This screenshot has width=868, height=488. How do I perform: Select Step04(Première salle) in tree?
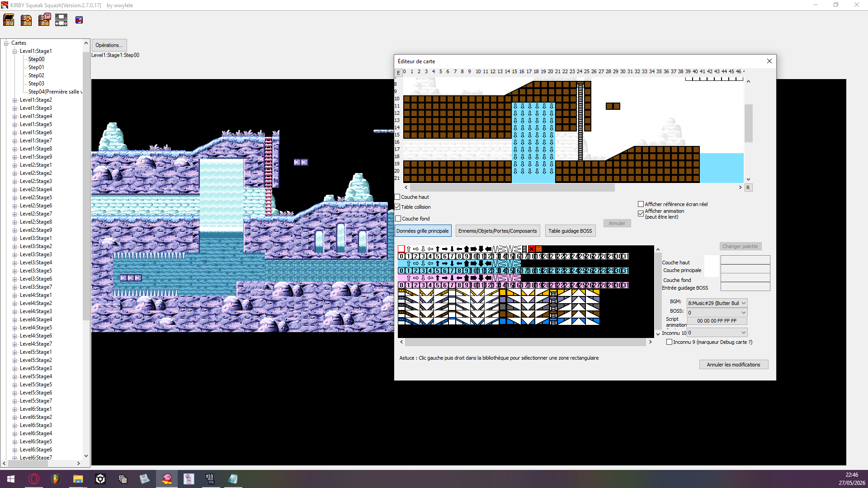tap(55, 92)
